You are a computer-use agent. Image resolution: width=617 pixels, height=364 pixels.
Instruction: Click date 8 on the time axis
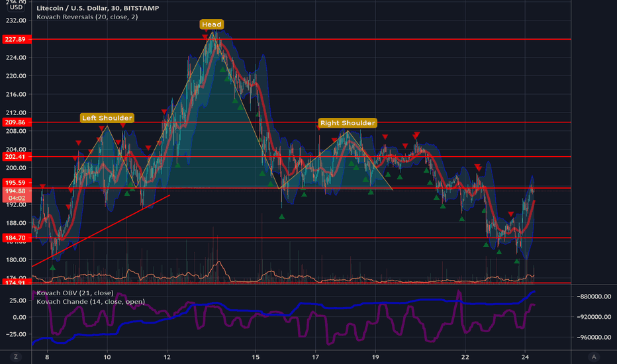(47, 357)
